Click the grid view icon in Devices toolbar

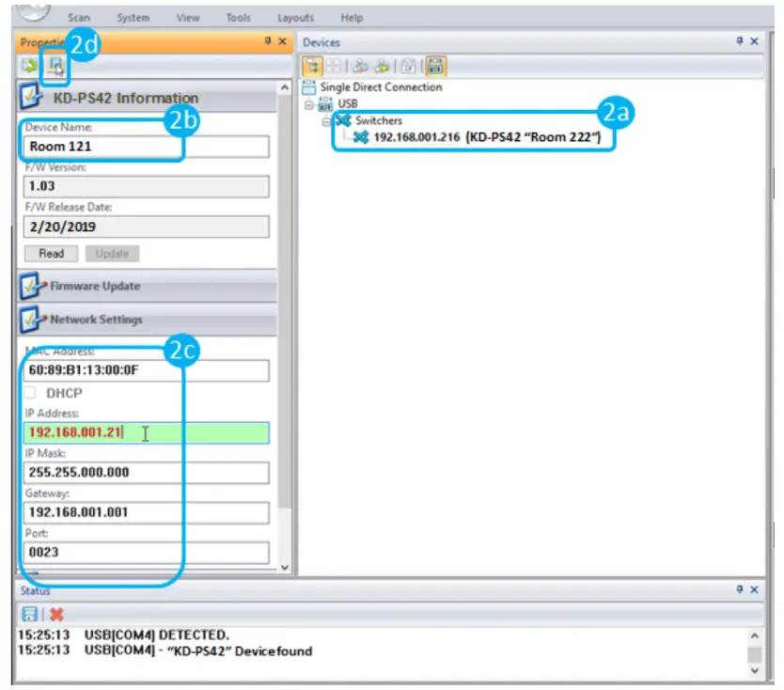(x=334, y=66)
